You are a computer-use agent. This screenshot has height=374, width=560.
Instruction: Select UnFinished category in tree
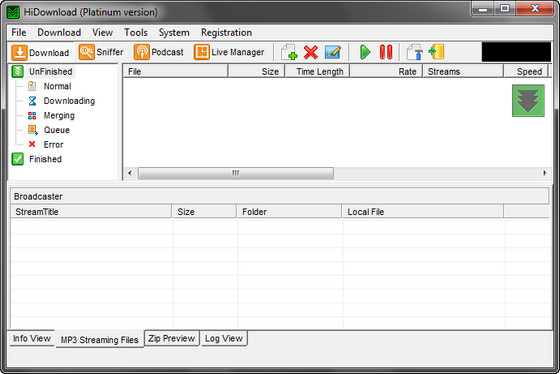[x=51, y=71]
